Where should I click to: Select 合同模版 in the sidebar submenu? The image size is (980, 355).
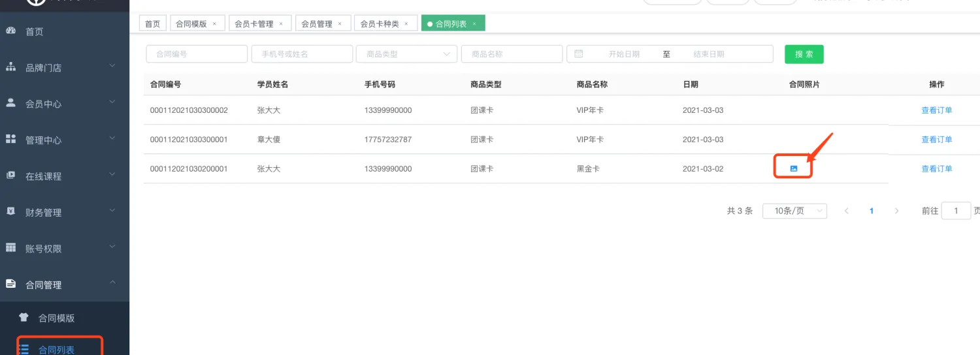(x=56, y=318)
